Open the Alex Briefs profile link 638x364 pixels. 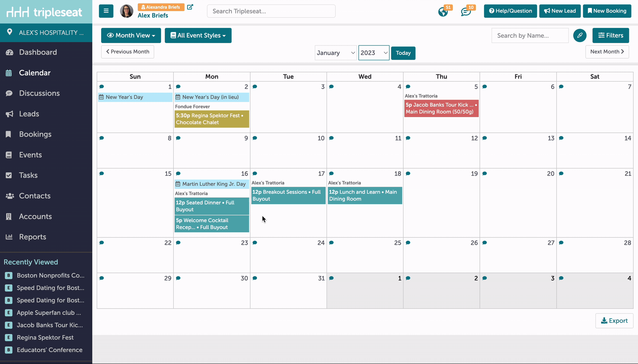click(x=153, y=15)
